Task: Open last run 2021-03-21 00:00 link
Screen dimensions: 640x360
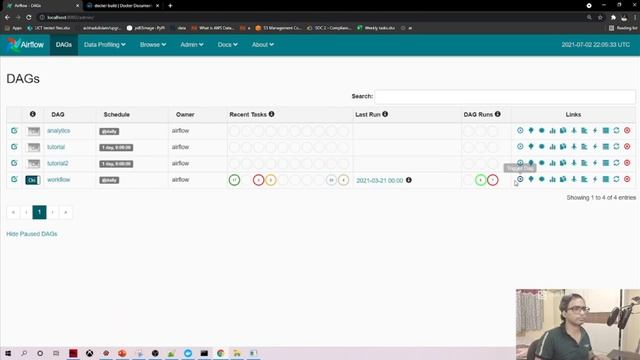Action: pos(380,180)
